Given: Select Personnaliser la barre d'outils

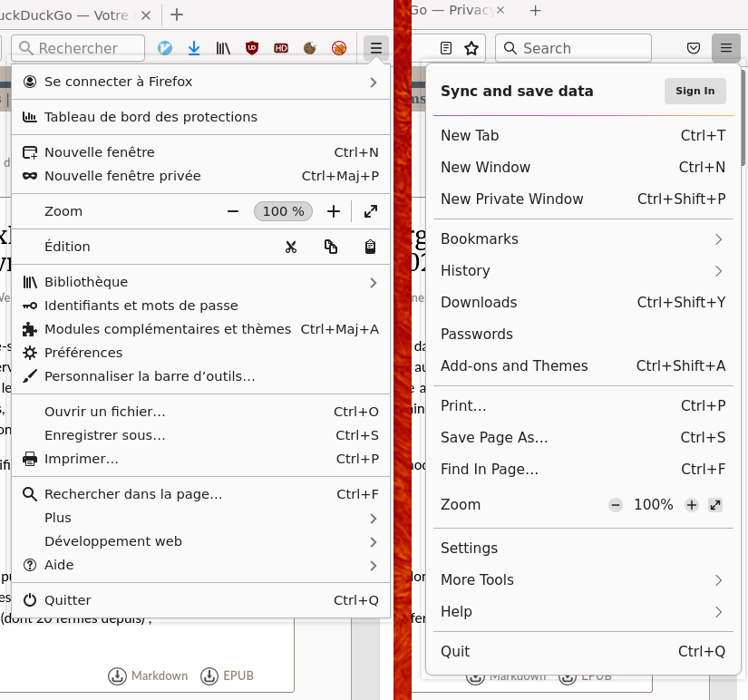Looking at the screenshot, I should 201,376.
